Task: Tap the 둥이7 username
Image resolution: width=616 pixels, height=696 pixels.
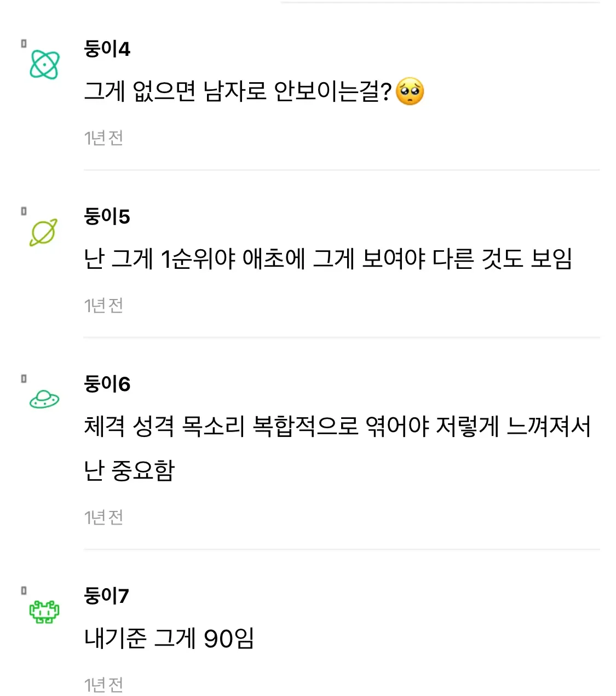Action: point(106,596)
